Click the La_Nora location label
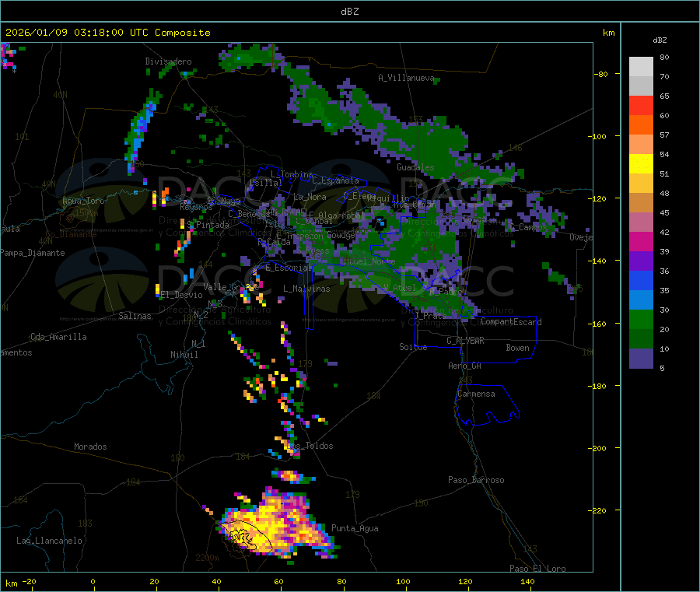The image size is (700, 592). (310, 197)
